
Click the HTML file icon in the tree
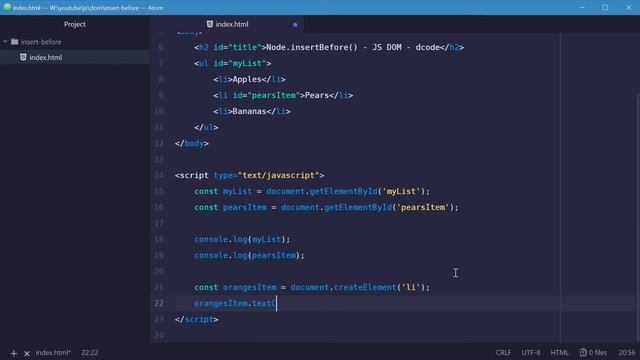(x=23, y=57)
